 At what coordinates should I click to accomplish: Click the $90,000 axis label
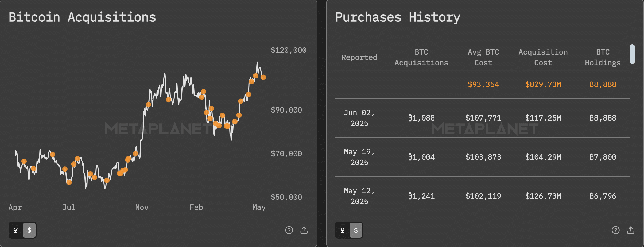286,110
